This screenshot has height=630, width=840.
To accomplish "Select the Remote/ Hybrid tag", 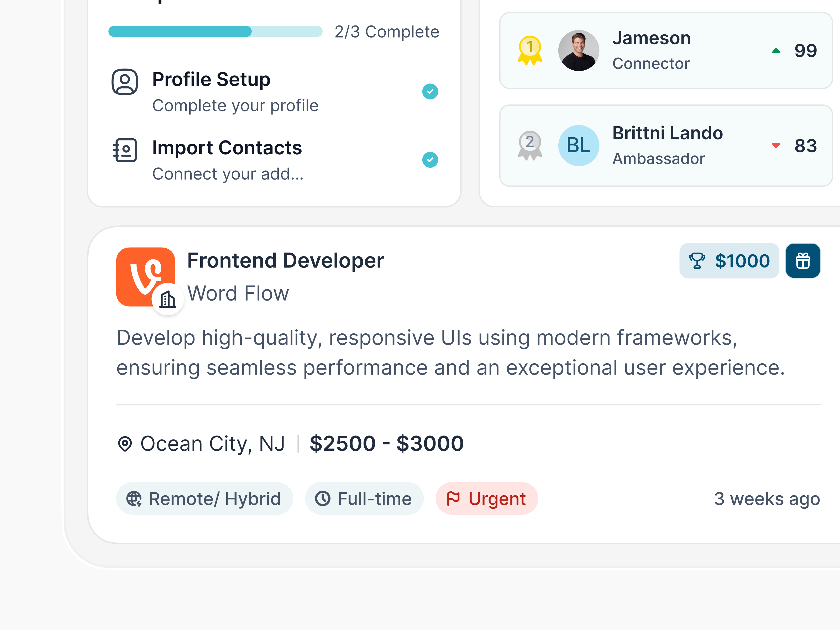I will (x=204, y=498).
